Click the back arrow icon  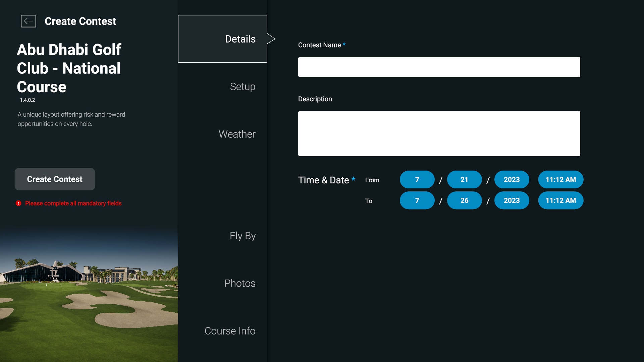click(x=29, y=21)
